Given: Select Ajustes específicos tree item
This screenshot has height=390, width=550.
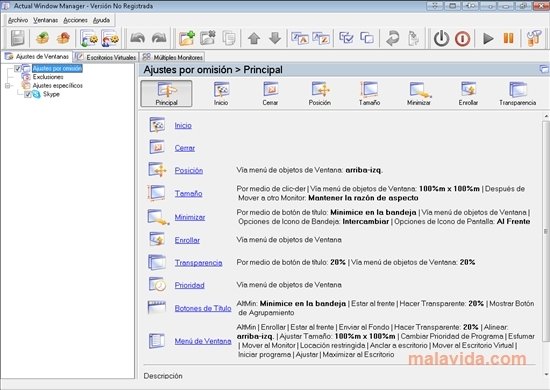Looking at the screenshot, I should point(58,86).
